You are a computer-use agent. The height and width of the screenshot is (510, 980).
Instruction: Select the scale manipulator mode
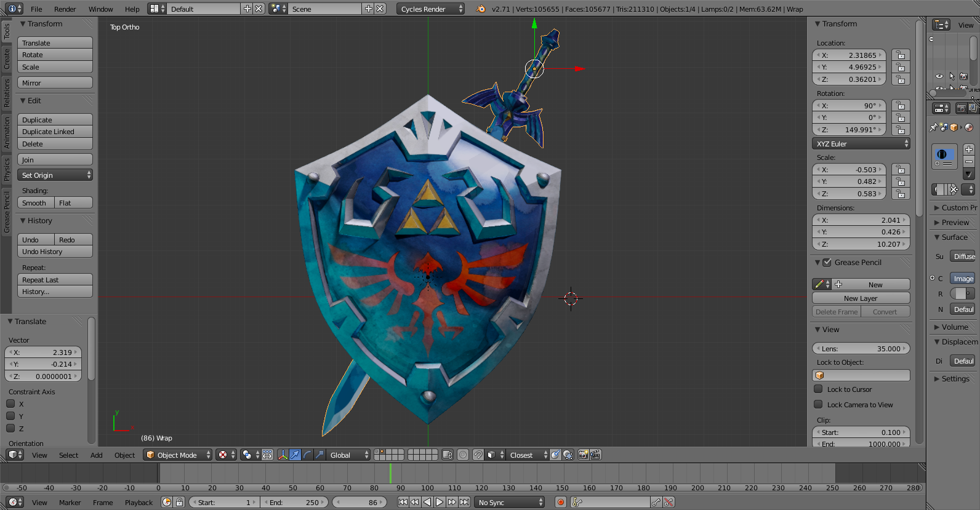coord(319,455)
